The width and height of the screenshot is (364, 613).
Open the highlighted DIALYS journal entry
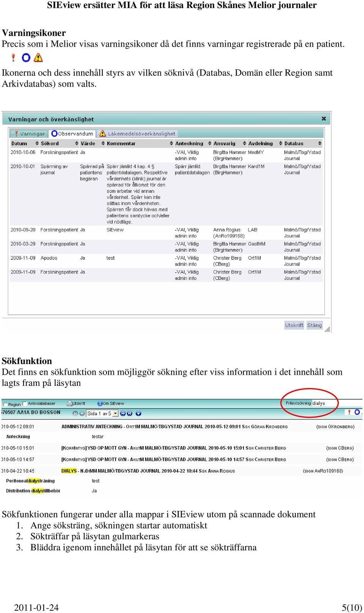pyautogui.click(x=148, y=471)
